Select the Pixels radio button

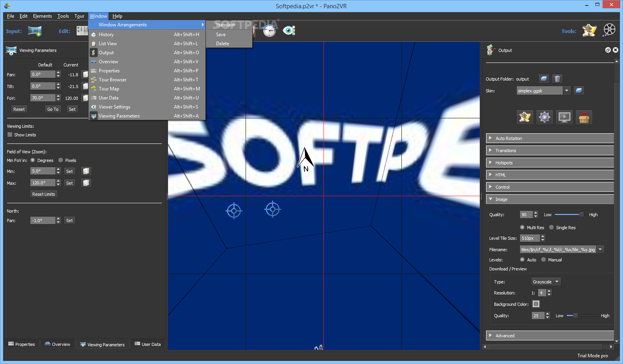61,160
